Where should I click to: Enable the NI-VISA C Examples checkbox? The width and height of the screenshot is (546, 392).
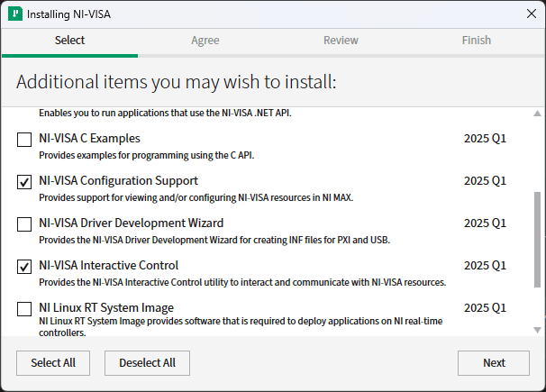click(24, 140)
